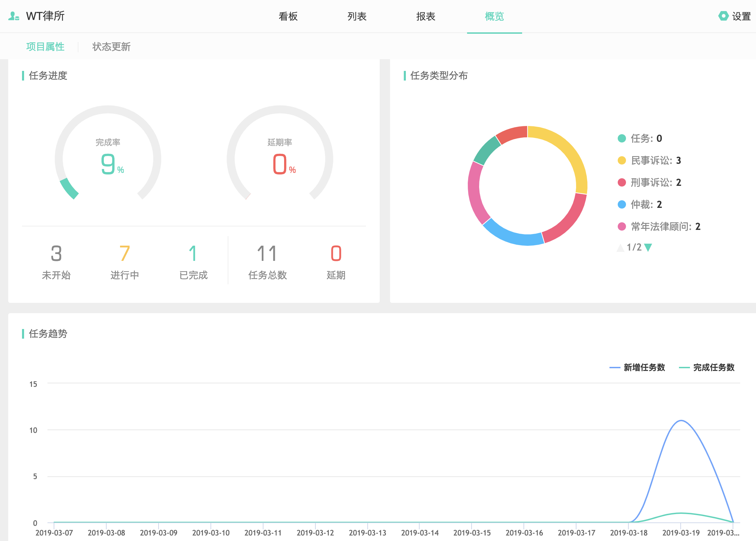Switch to the 看板 tab
The height and width of the screenshot is (541, 756).
(x=288, y=16)
